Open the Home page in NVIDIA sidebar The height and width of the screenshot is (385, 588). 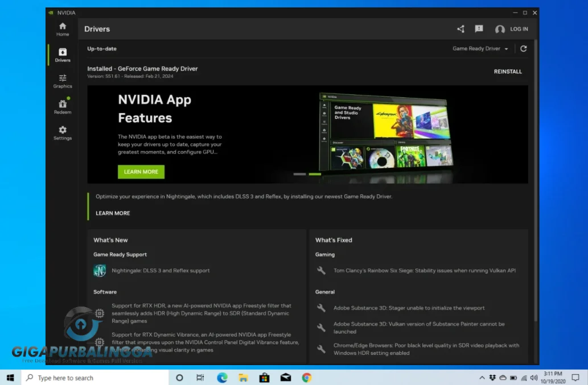coord(63,29)
